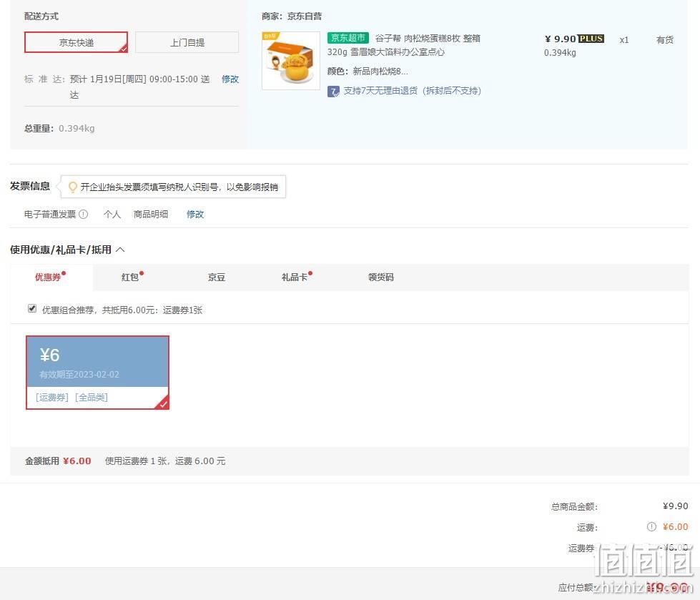Click 商家: 京东自营 label
Viewport: 700px width, 600px height.
tap(292, 16)
